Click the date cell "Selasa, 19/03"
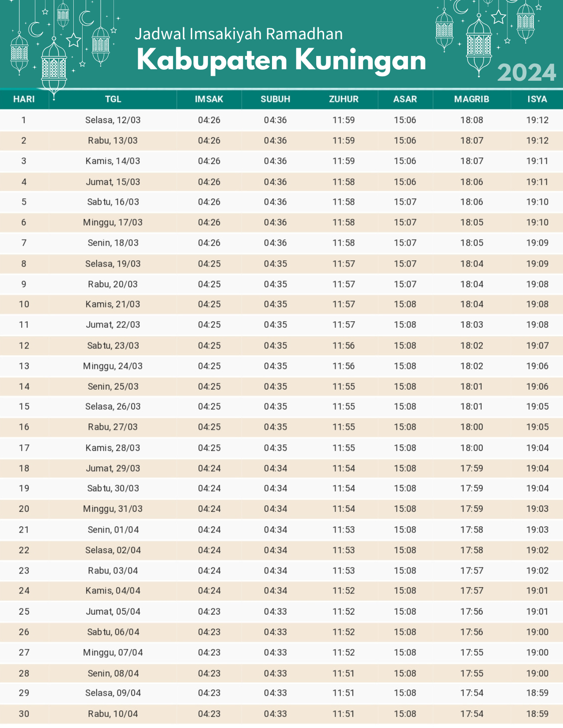Screen dimensions: 563x728 [x=113, y=264]
